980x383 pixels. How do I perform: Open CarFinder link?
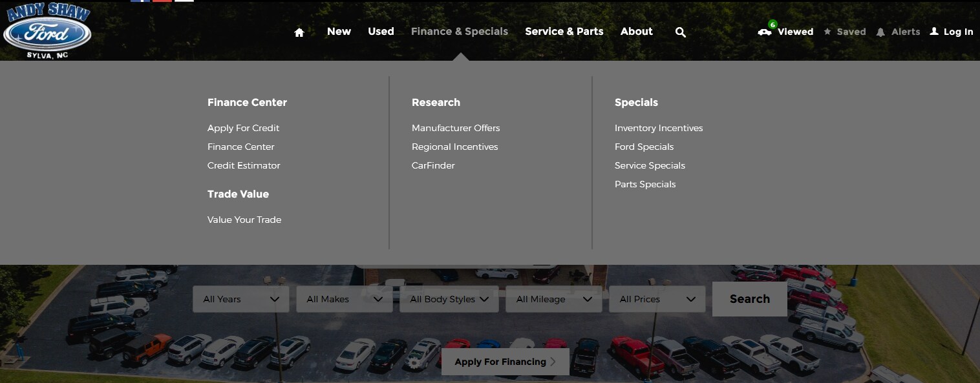point(433,165)
